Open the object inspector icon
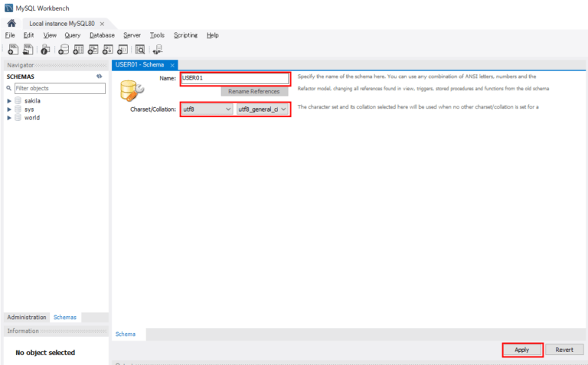 45,50
